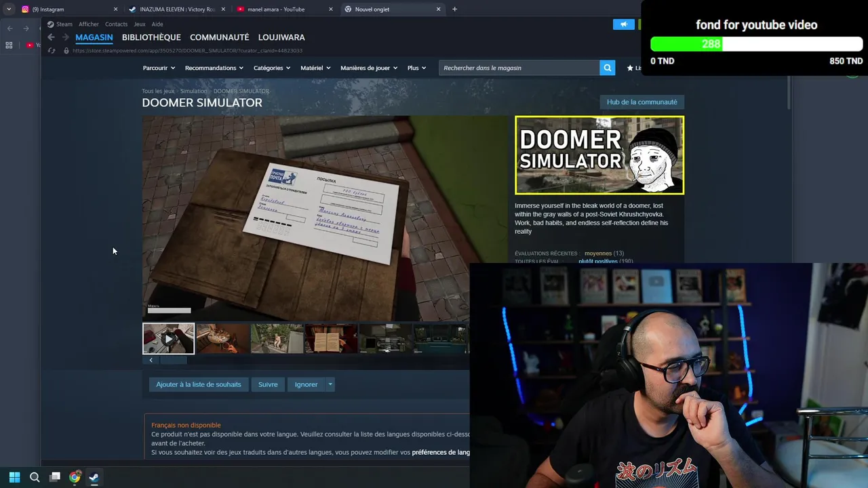Open the arrow next to Ignorer
868x488 pixels.
330,384
